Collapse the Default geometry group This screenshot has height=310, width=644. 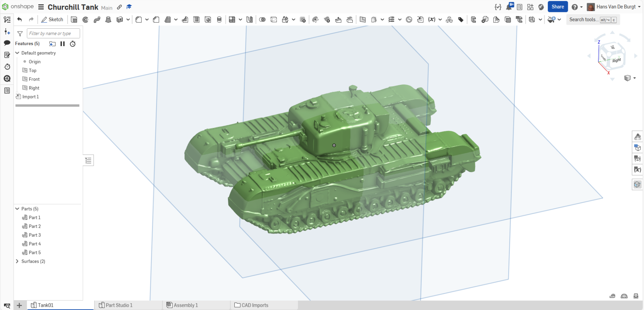coord(17,53)
